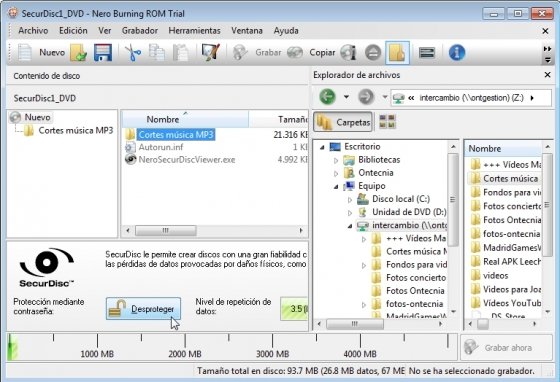Click the Eject disc icon in toolbar
560x382 pixels.
tap(373, 53)
